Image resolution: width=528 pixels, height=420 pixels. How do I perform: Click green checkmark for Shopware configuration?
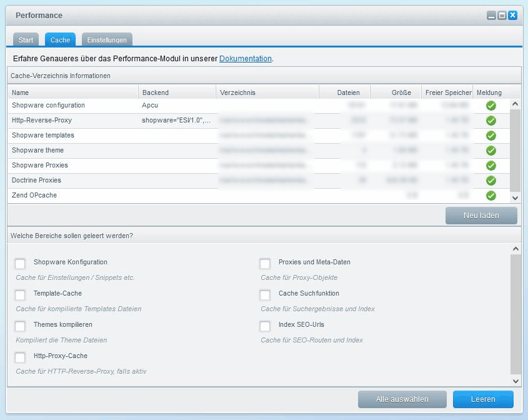pos(491,106)
